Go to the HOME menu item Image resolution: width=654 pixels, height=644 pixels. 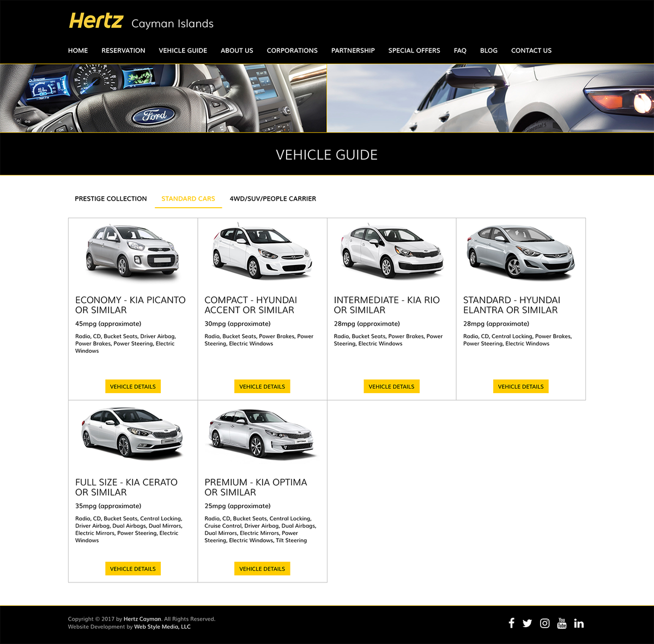[78, 50]
